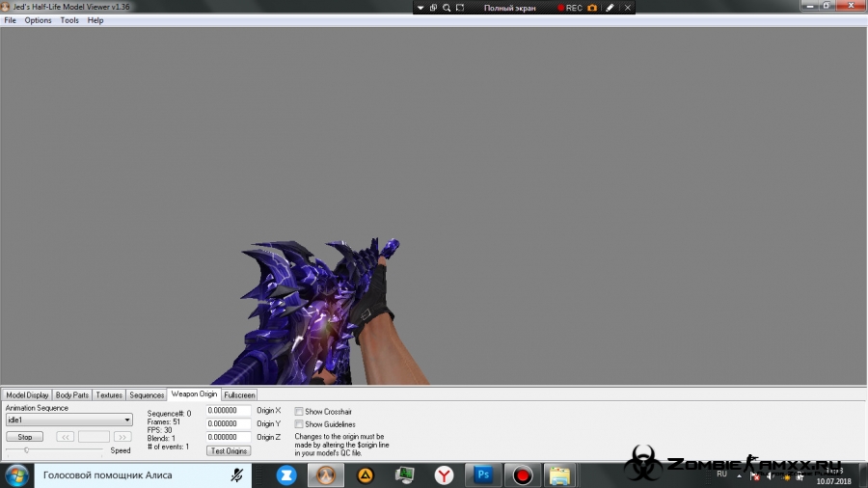Image resolution: width=868 pixels, height=488 pixels.
Task: Open Yandex Browser from the taskbar
Action: point(444,475)
